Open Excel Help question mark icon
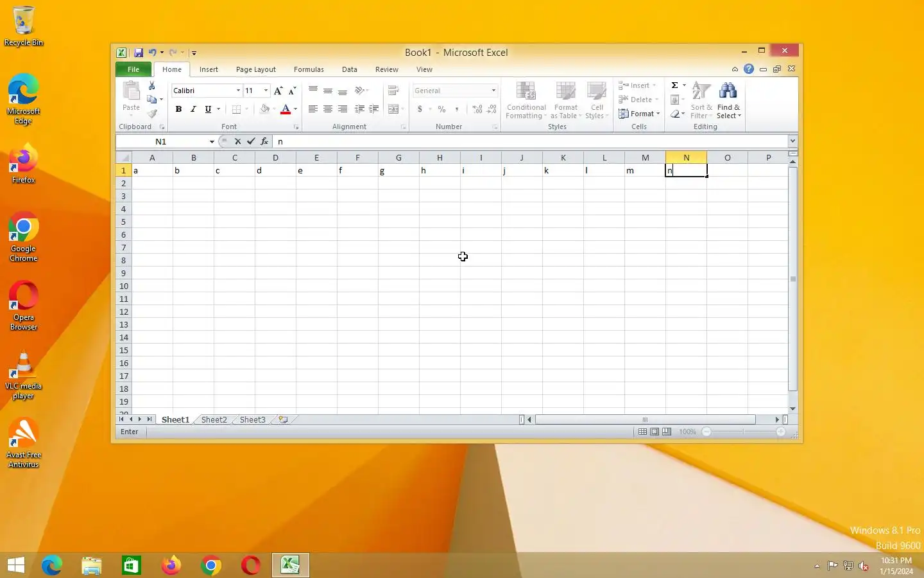The height and width of the screenshot is (578, 924). [x=749, y=69]
